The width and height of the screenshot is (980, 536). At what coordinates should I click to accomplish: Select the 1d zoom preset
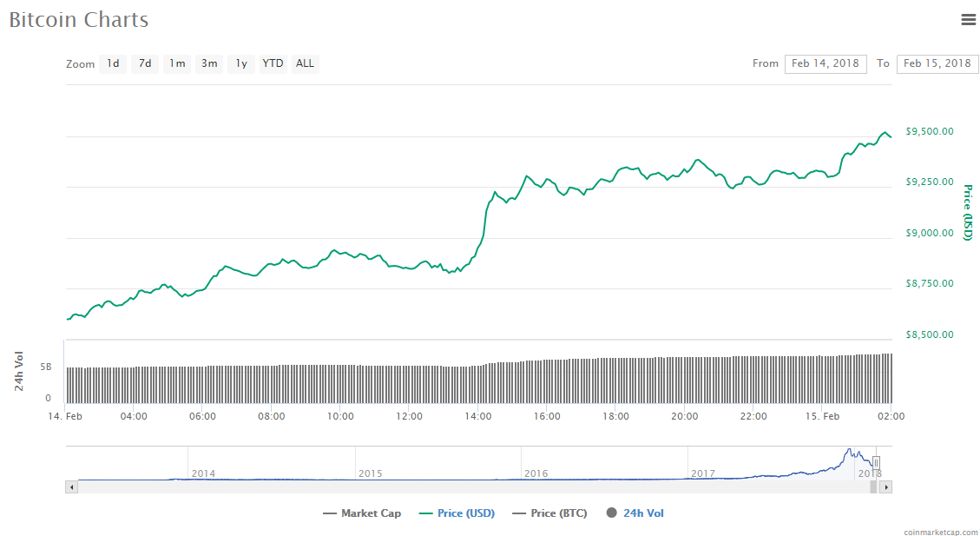(112, 63)
